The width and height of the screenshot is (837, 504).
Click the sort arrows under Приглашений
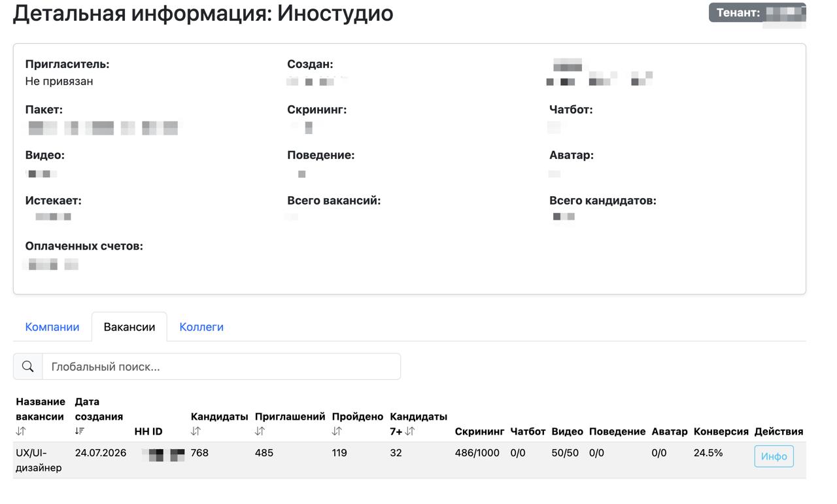[260, 431]
